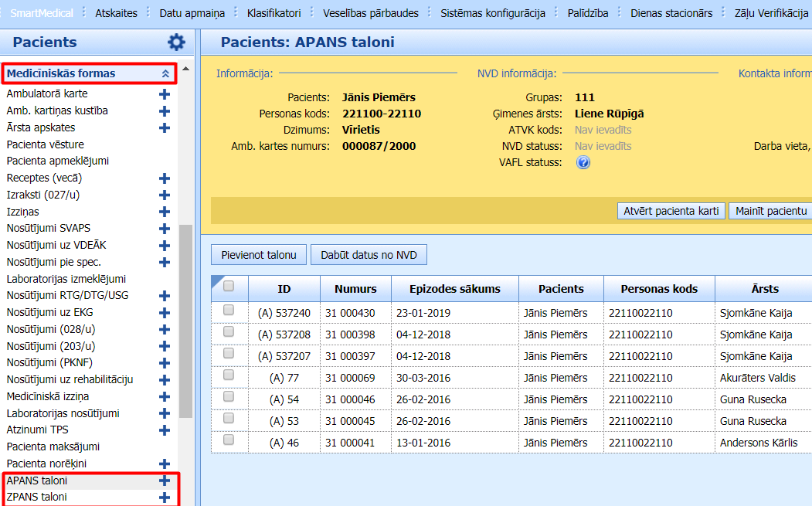Image resolution: width=812 pixels, height=506 pixels.
Task: Add new APANS taloni via plus icon
Action: 164,481
